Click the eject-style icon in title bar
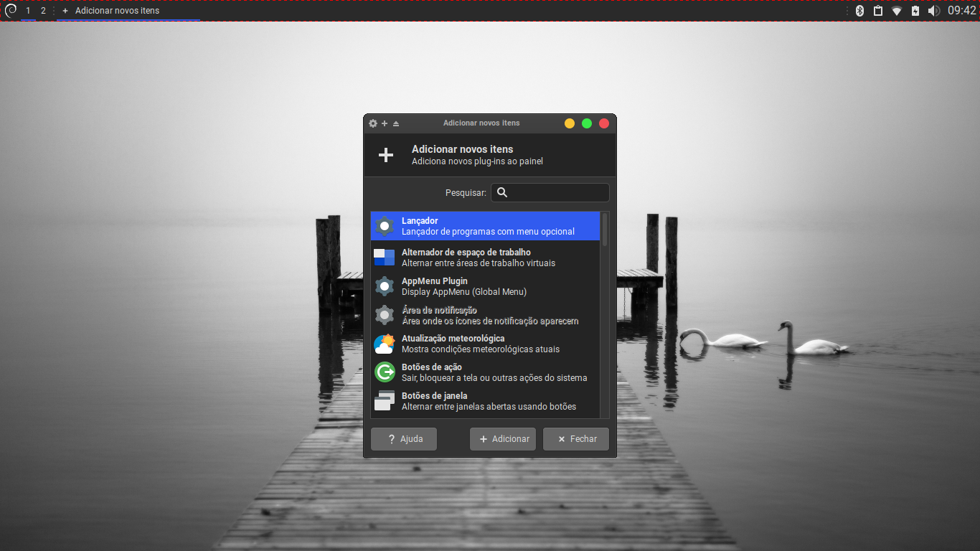This screenshot has height=551, width=980. tap(396, 123)
